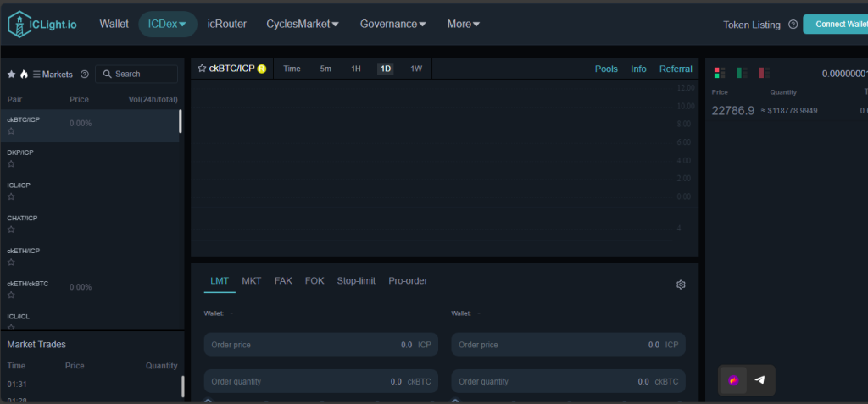Show sell-only order book view icon
The image size is (868, 404).
(x=763, y=74)
